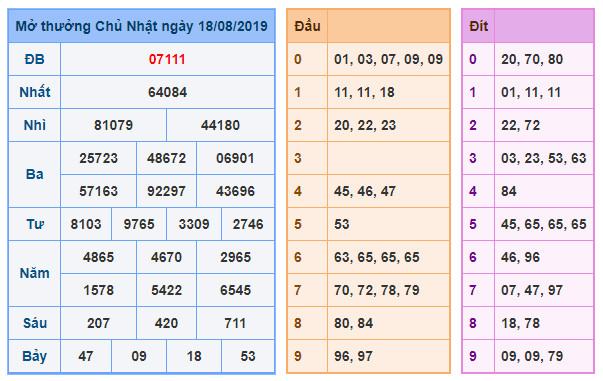Select seventh prize number 53 in Bảy row
603x381 pixels.
point(248,356)
